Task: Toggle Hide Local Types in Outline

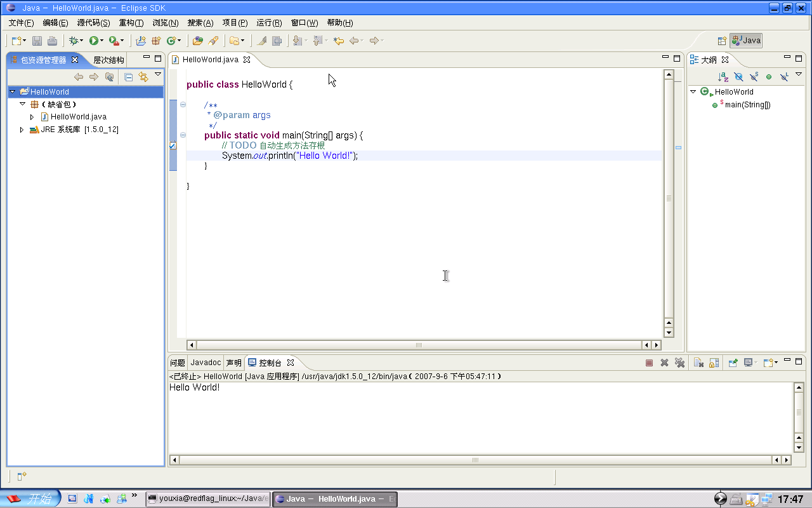Action: [x=784, y=77]
